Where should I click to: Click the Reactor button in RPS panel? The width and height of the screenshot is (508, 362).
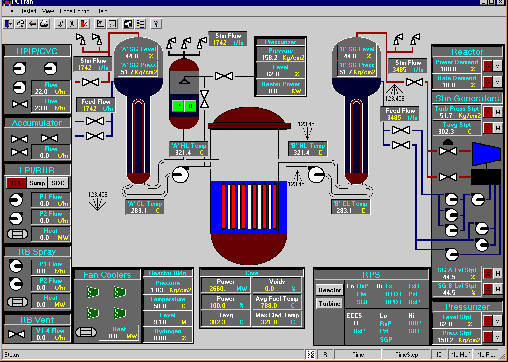pos(329,290)
